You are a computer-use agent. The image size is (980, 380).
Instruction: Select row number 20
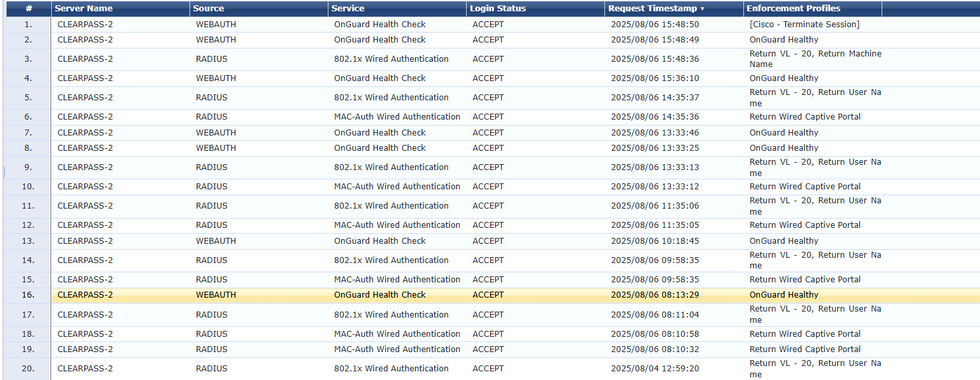pos(28,369)
